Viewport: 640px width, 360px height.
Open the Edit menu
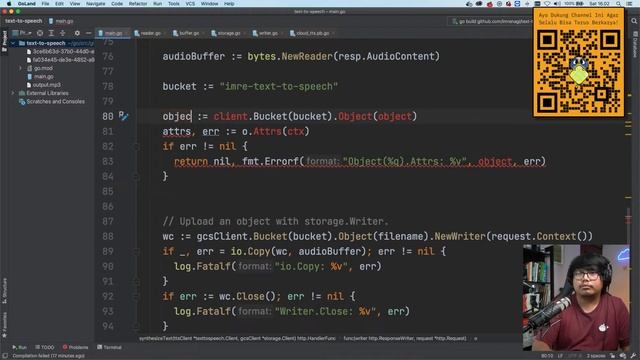click(59, 4)
